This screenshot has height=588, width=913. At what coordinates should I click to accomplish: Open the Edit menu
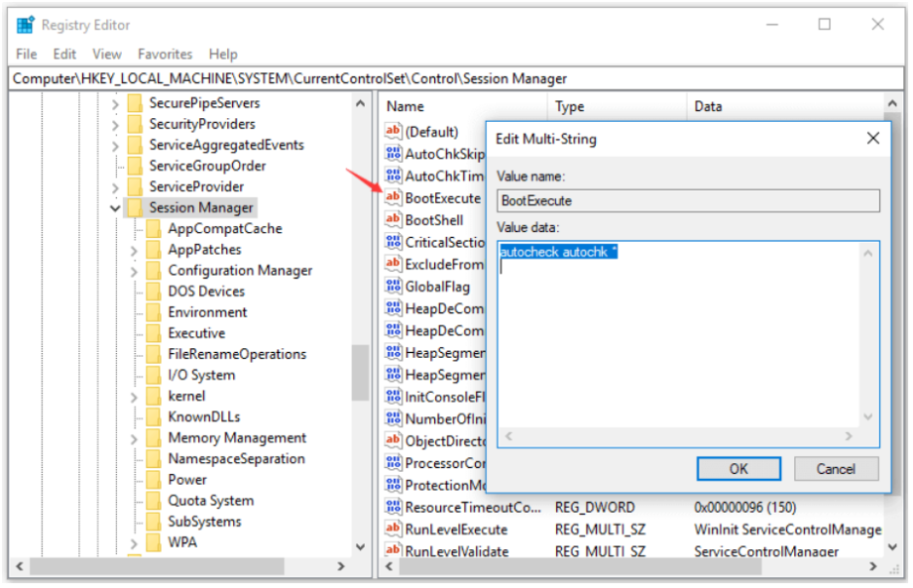[x=64, y=55]
